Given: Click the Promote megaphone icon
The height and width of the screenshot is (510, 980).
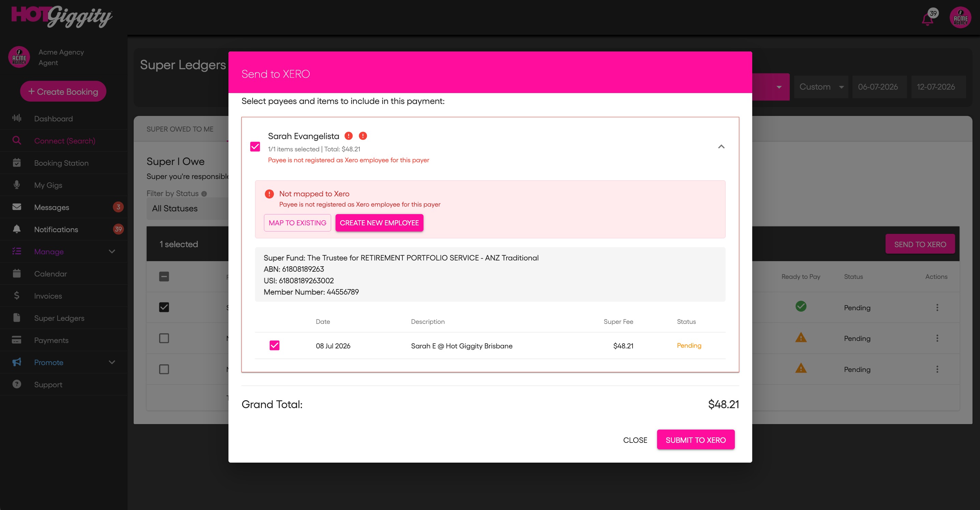Looking at the screenshot, I should (17, 362).
